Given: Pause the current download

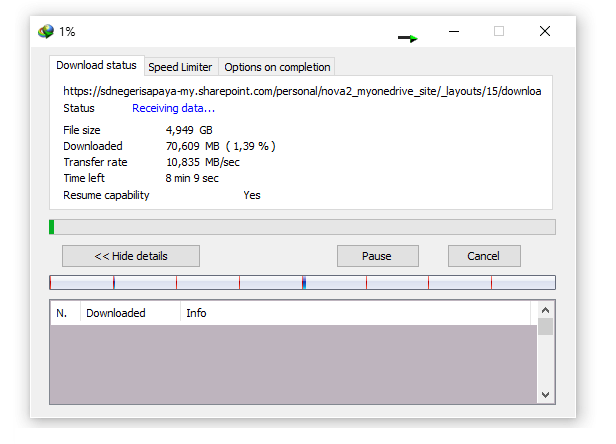Looking at the screenshot, I should pos(378,256).
